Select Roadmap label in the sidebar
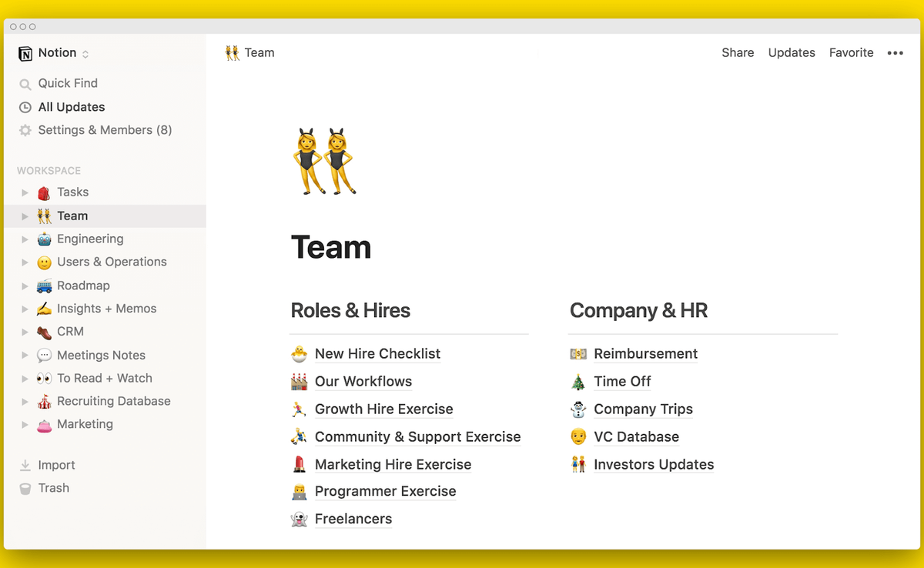Image resolution: width=924 pixels, height=568 pixels. click(x=83, y=286)
